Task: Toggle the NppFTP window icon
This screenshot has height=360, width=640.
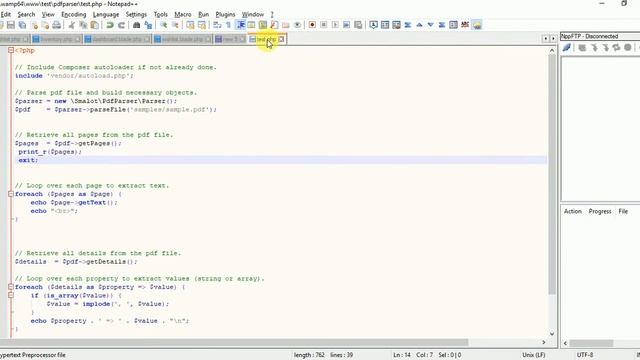Action: [477, 25]
